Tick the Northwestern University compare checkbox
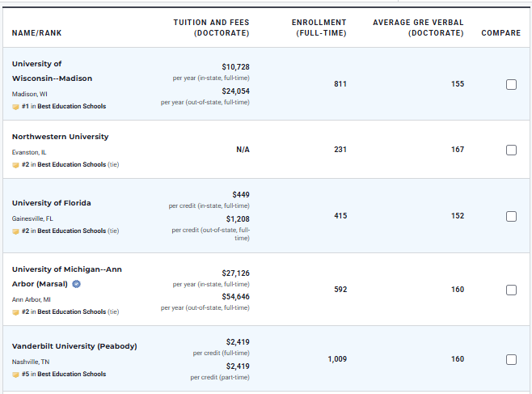The image size is (532, 394). pos(511,150)
